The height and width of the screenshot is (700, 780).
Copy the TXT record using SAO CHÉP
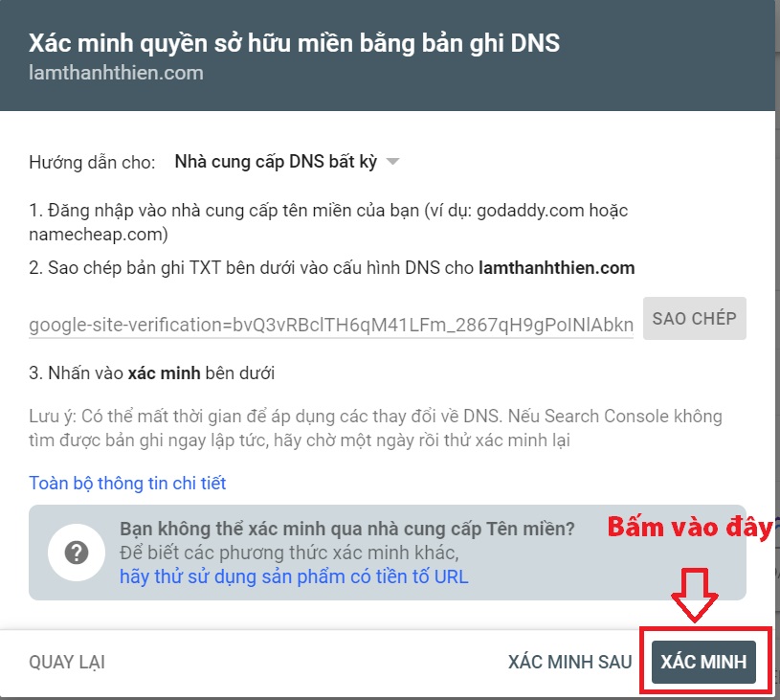pos(695,318)
